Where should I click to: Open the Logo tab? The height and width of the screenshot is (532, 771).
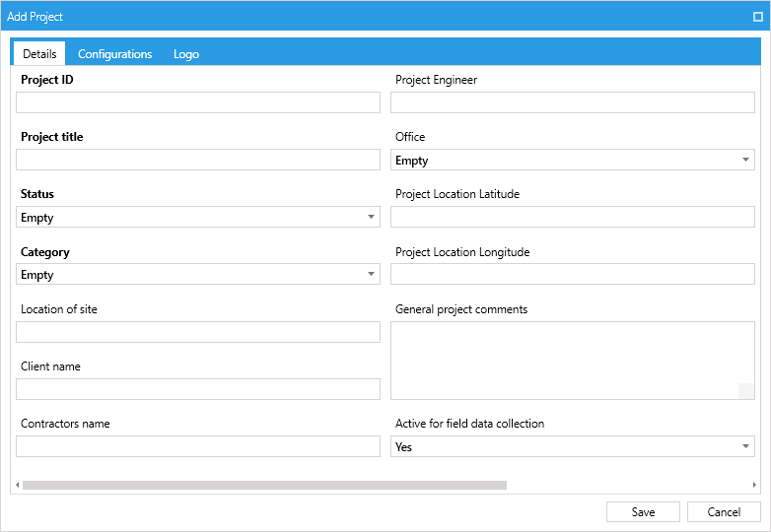186,54
